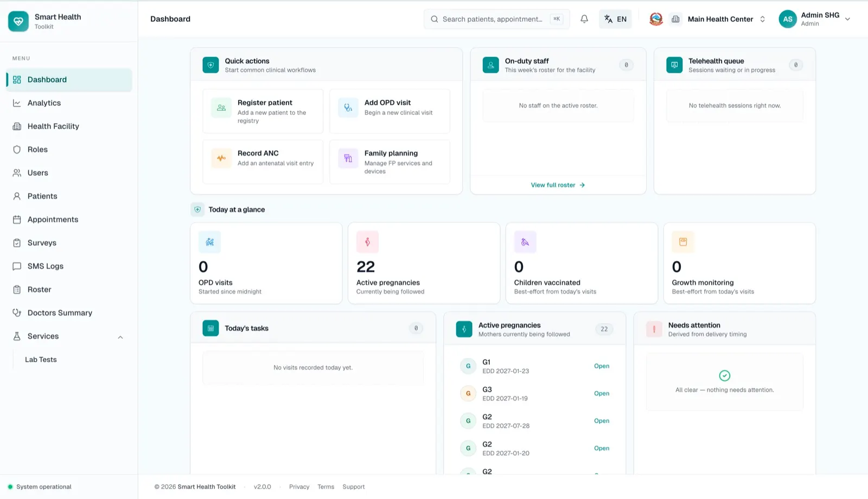The width and height of the screenshot is (868, 499).
Task: Open Users in the sidebar
Action: click(69, 173)
